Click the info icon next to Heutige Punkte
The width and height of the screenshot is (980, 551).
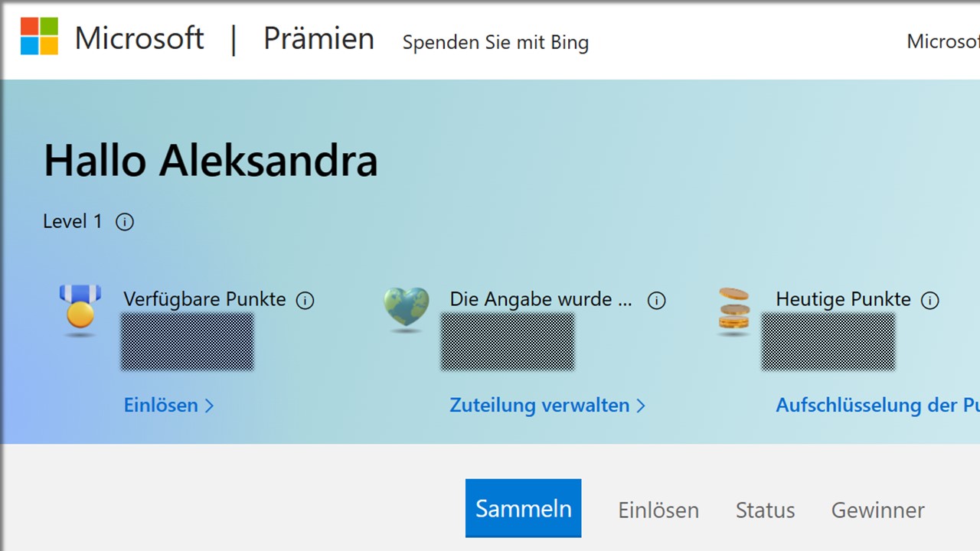930,300
